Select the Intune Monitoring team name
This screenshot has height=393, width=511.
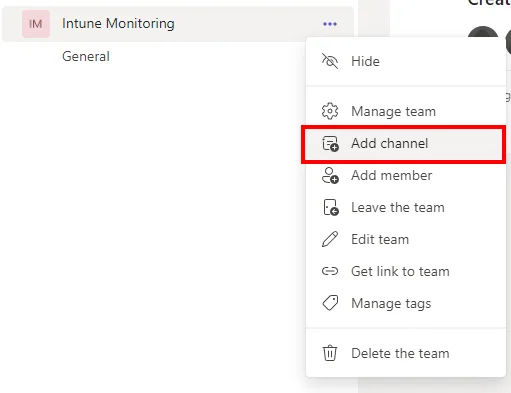(x=118, y=24)
